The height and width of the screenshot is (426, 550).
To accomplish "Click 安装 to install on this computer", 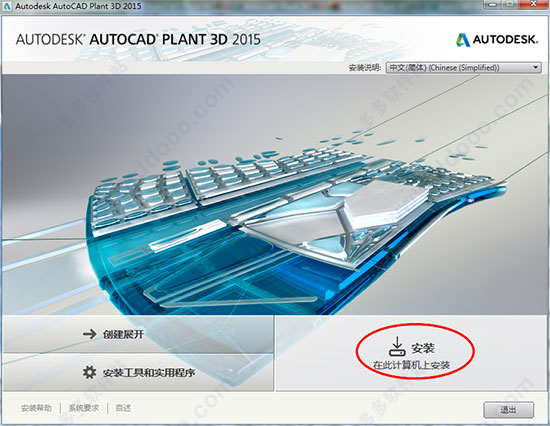I will 412,353.
